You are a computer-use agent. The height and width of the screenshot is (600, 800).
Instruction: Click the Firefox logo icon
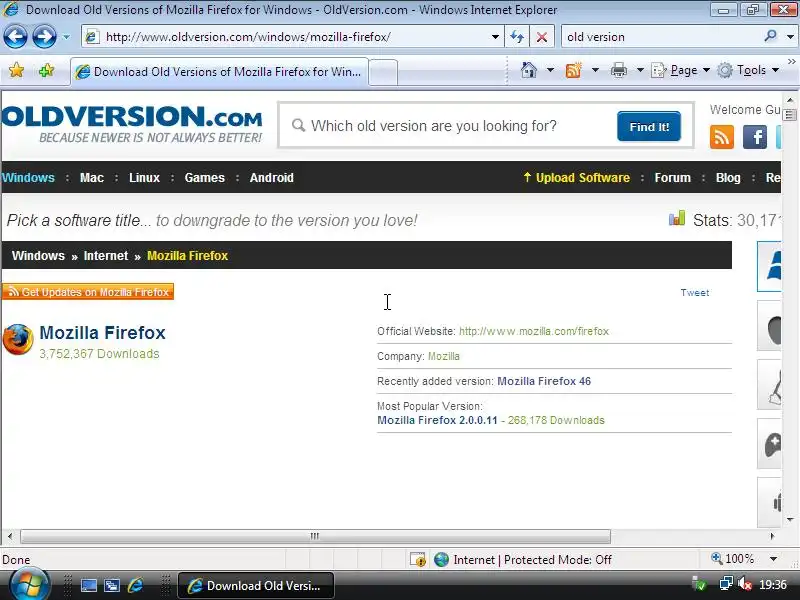click(x=18, y=339)
